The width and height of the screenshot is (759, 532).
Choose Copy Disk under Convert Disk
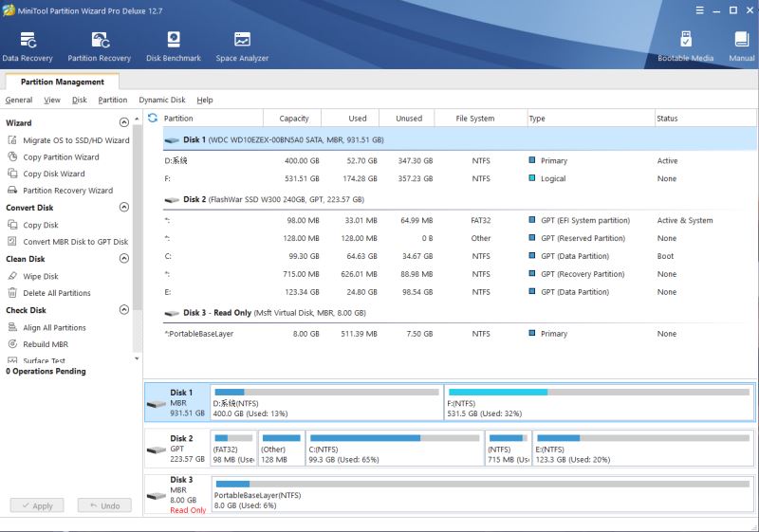click(x=33, y=225)
